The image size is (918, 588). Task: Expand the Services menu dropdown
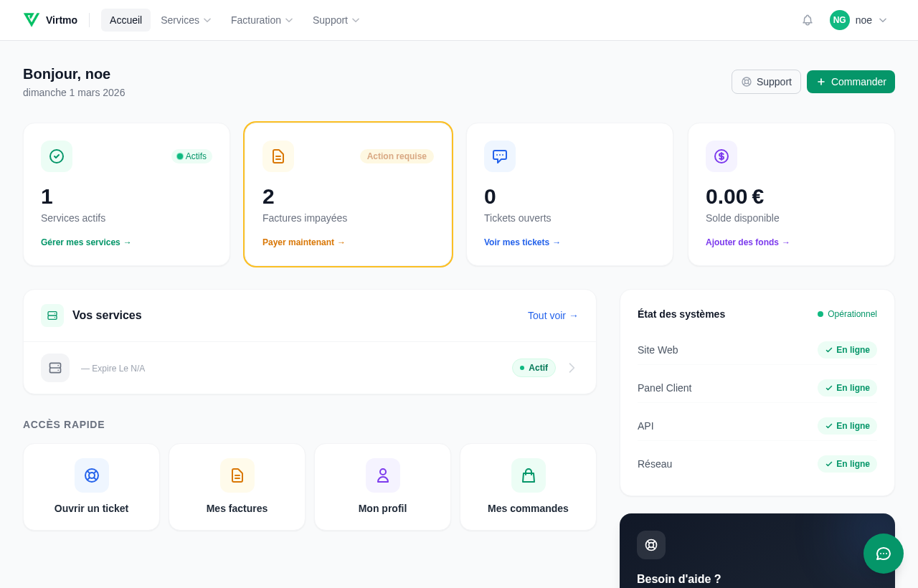[x=186, y=20]
